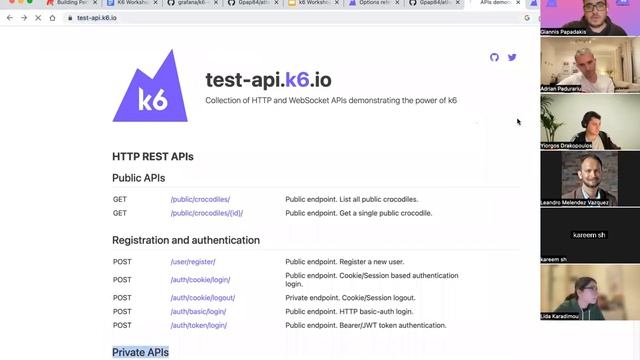
Task: Click the Public APIs heading
Action: [138, 178]
